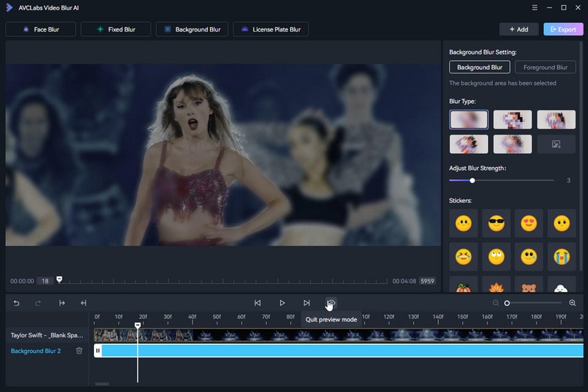Image resolution: width=588 pixels, height=392 pixels.
Task: Add a custom image blur type
Action: click(556, 144)
